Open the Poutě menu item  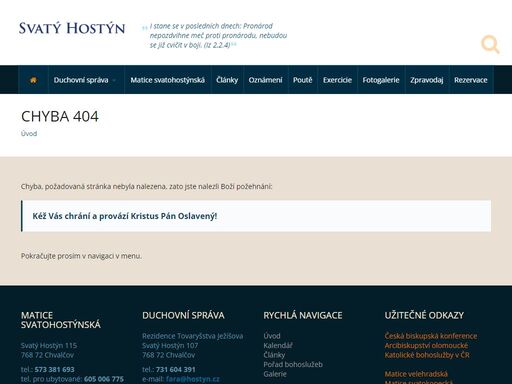click(302, 80)
